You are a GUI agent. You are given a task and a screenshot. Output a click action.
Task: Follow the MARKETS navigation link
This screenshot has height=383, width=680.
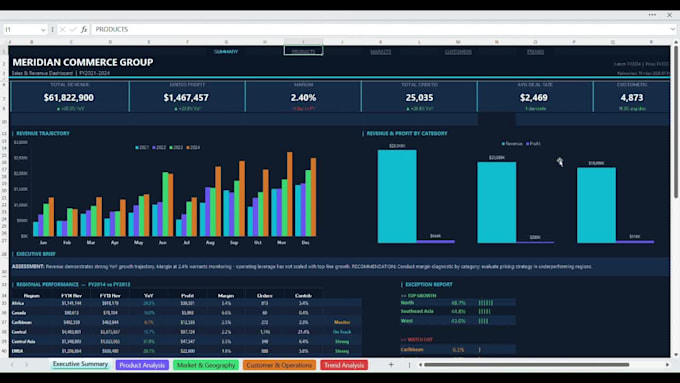(x=380, y=52)
